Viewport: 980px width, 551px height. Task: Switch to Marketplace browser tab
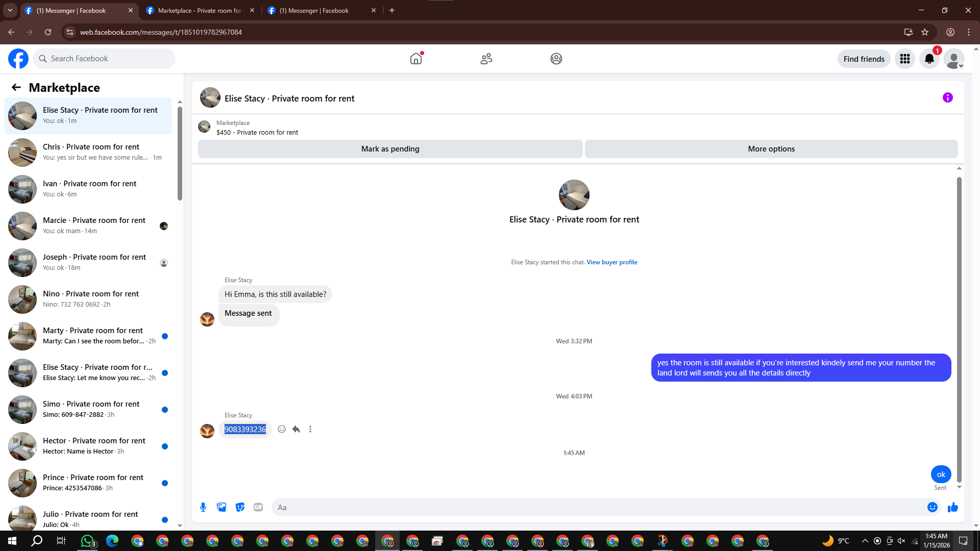(199, 10)
